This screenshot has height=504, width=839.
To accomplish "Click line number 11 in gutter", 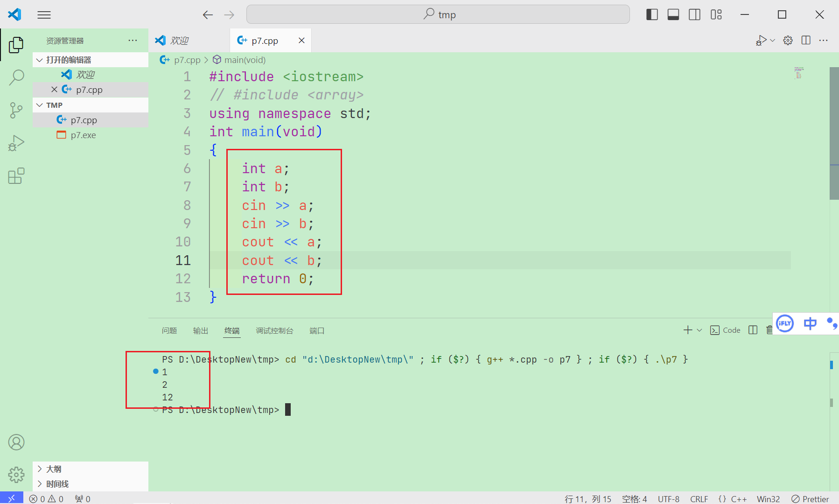I will coord(183,260).
